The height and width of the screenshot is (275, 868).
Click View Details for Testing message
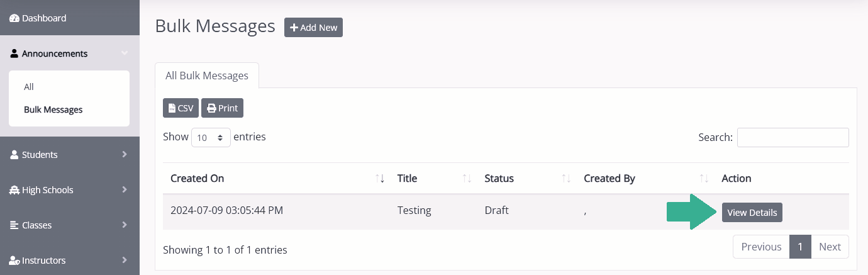coord(752,213)
